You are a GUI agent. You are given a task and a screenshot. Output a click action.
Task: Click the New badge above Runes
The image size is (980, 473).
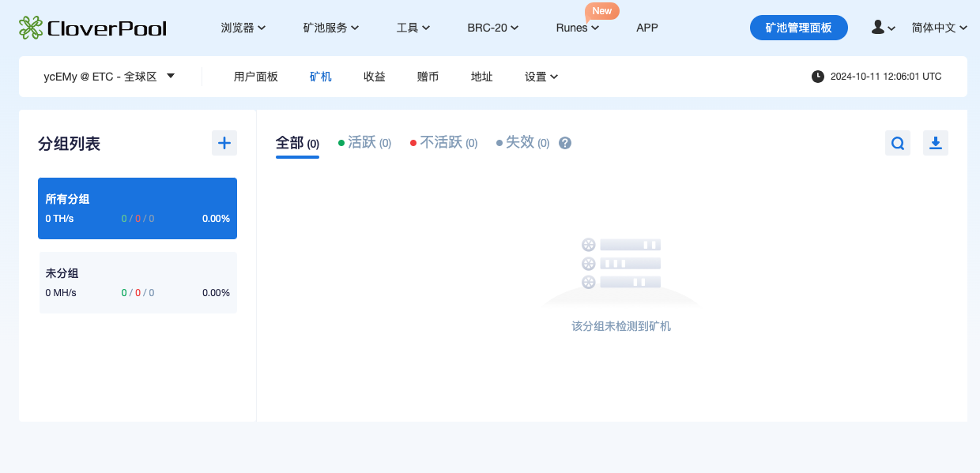[602, 11]
